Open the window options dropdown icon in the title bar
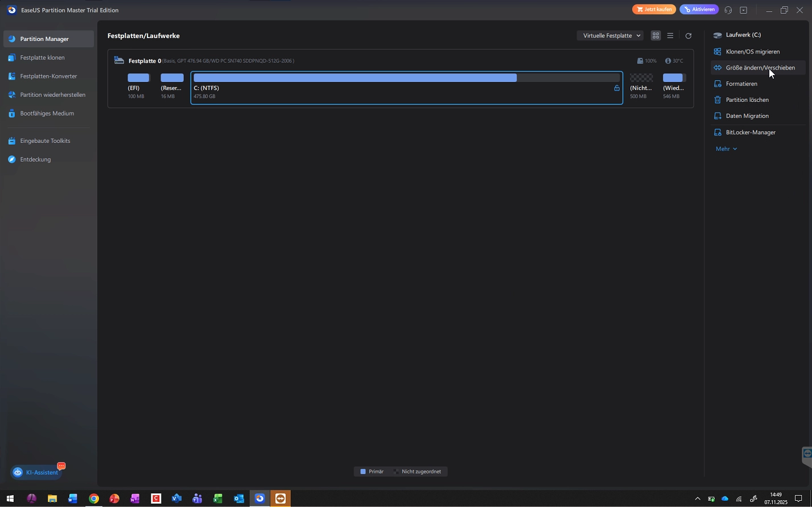The image size is (812, 507). pos(743,10)
